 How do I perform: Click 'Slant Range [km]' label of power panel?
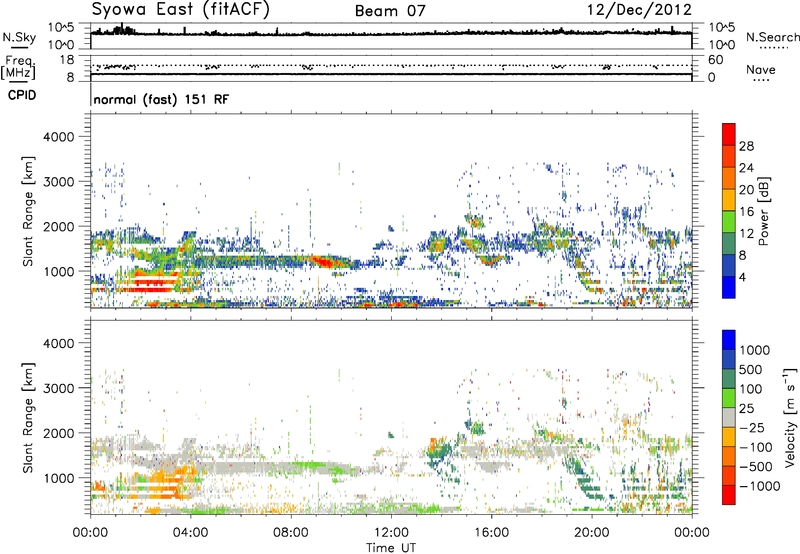coord(28,211)
